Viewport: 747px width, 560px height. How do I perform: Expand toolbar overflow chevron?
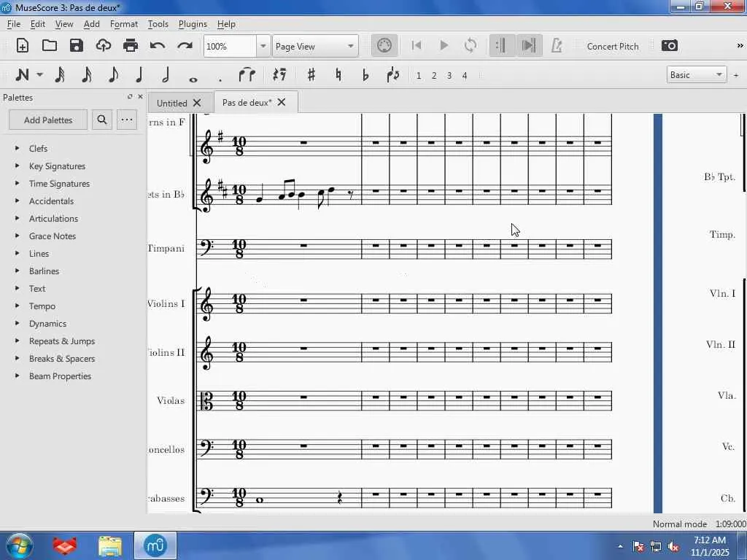(740, 46)
